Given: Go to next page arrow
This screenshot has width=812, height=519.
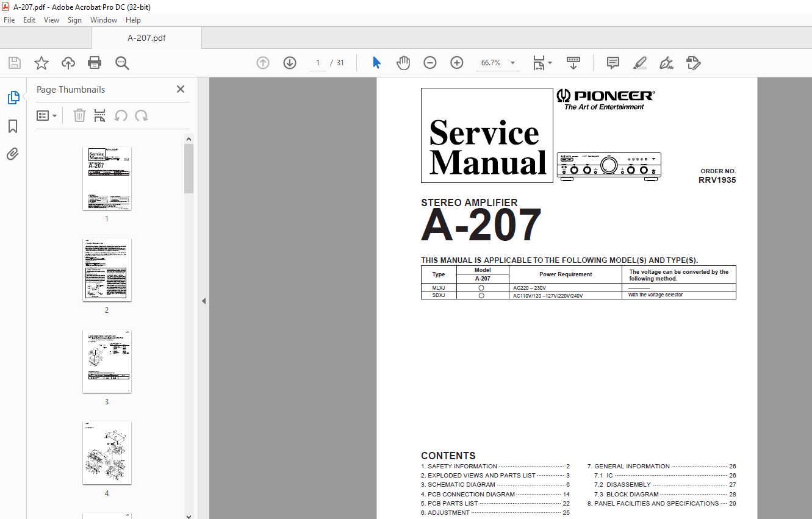Looking at the screenshot, I should [x=290, y=63].
